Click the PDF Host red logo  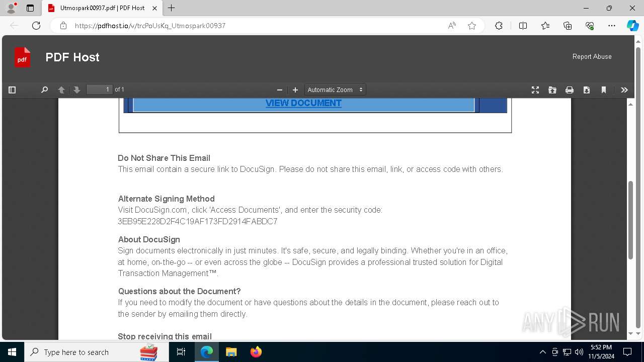click(22, 57)
